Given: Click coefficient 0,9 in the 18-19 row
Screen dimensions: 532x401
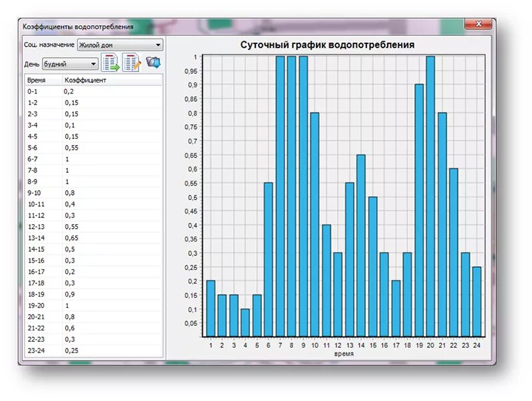Looking at the screenshot, I should 70,294.
